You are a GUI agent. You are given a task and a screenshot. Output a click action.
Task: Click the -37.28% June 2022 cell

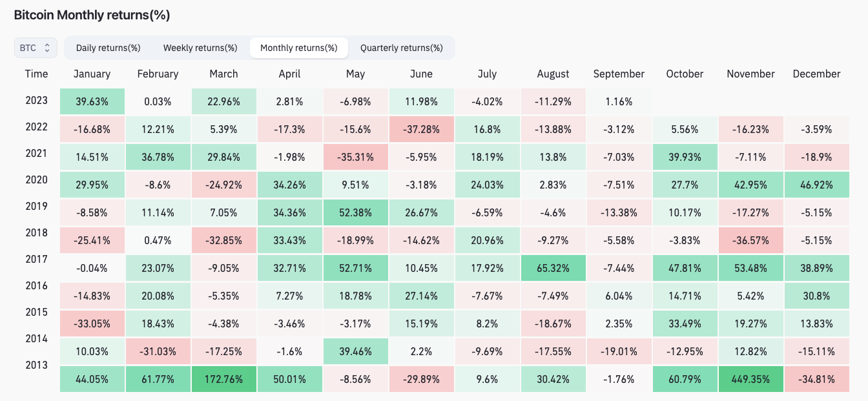pos(421,129)
